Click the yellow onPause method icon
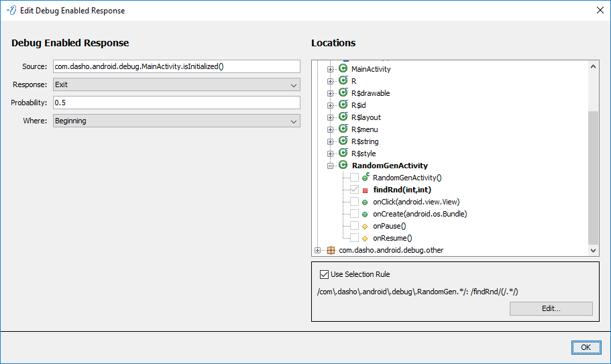Viewport: 611px width, 364px height. click(x=365, y=226)
